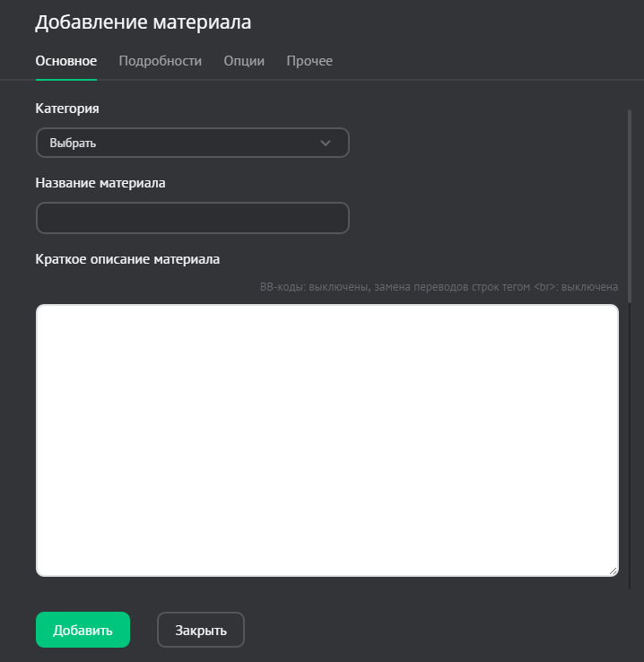Go to the Опции tab

click(244, 61)
